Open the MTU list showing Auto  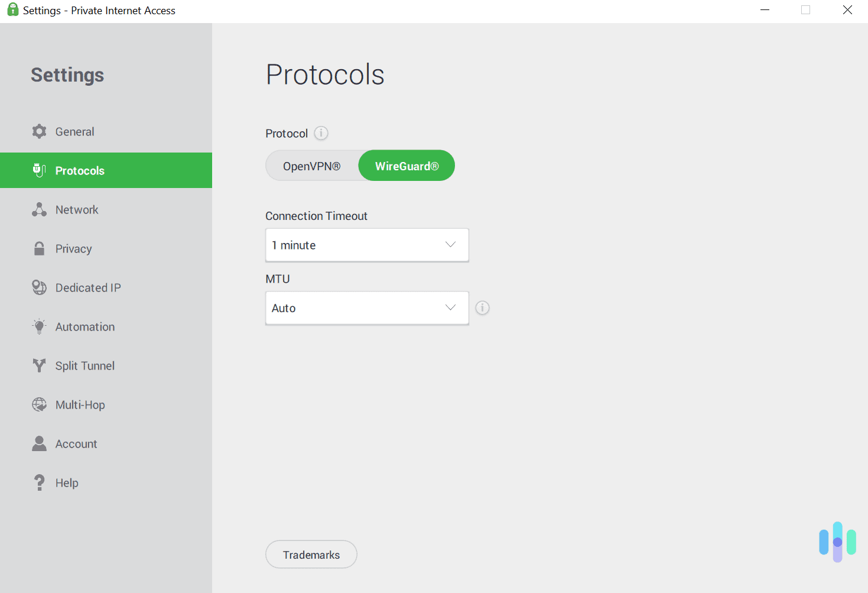(x=366, y=307)
